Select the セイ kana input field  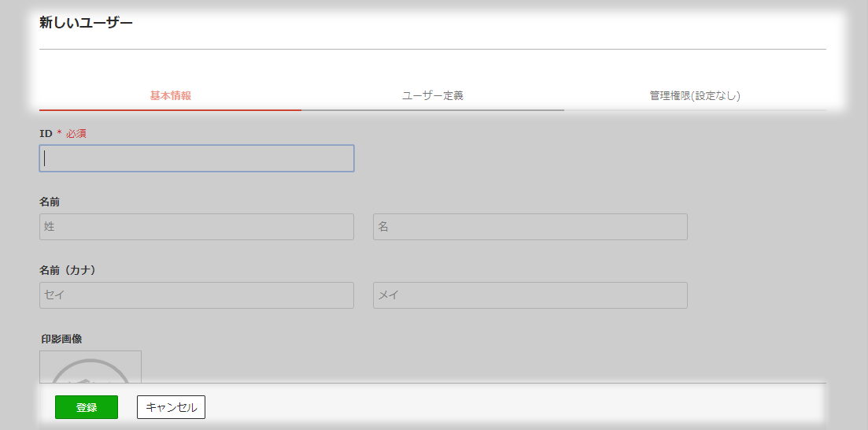197,295
